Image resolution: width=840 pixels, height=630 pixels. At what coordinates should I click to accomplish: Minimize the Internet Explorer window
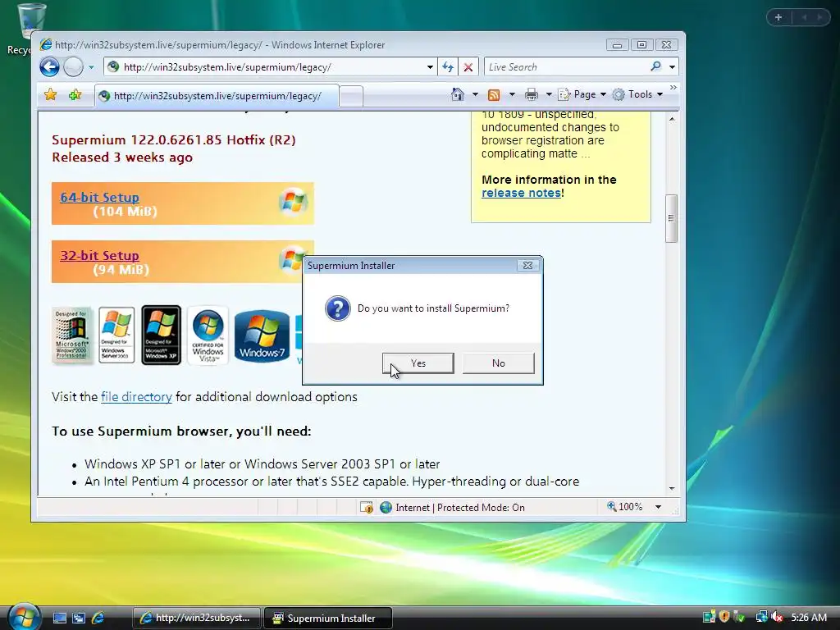point(617,45)
